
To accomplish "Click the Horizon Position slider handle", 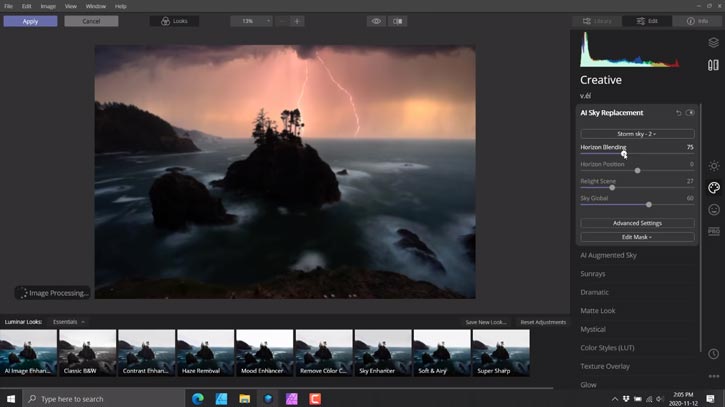I will point(638,171).
